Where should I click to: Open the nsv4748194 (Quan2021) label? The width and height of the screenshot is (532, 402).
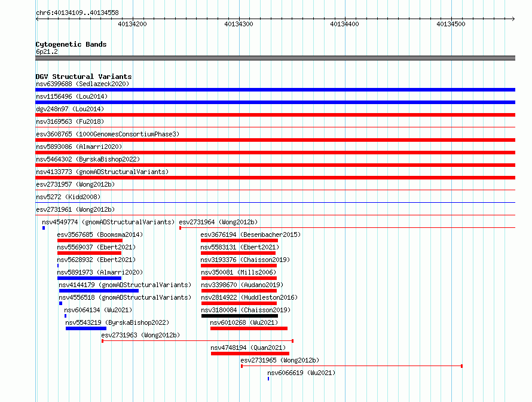[248, 348]
